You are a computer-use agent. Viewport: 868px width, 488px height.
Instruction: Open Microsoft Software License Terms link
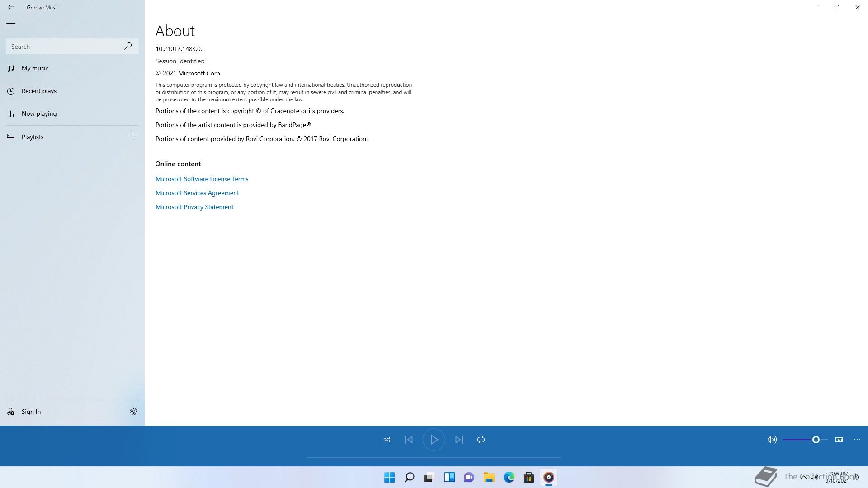(202, 179)
